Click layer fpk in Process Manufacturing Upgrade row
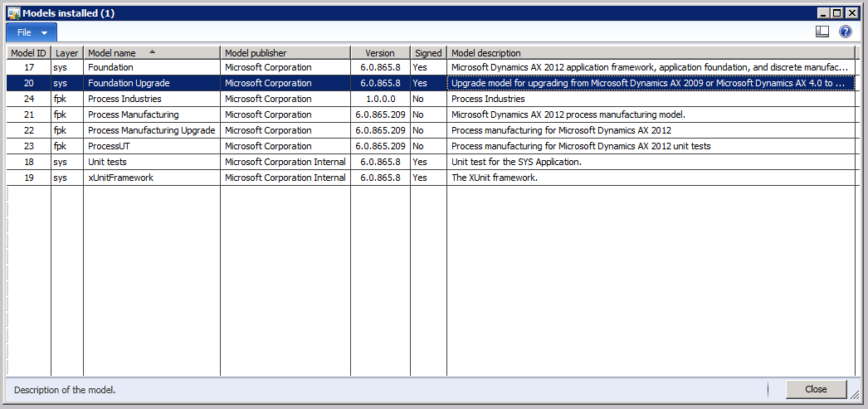Image resolution: width=868 pixels, height=409 pixels. click(x=67, y=130)
